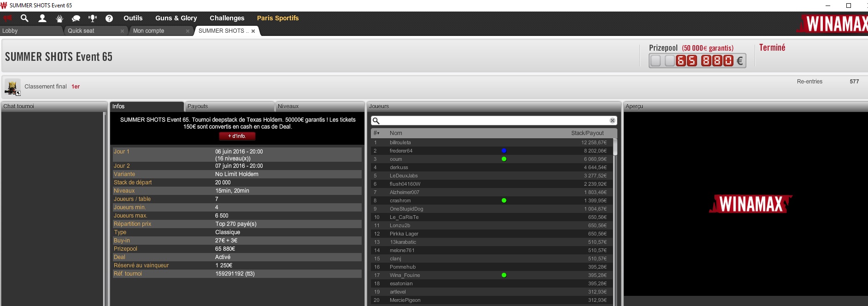Select player billrouleta in the list
This screenshot has height=306, width=868.
pos(492,142)
